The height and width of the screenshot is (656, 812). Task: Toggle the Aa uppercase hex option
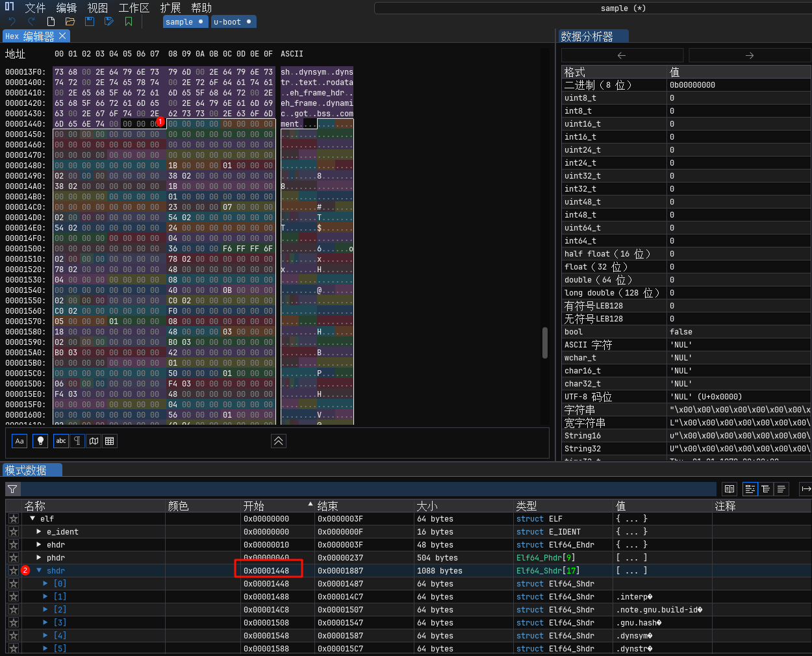(19, 441)
